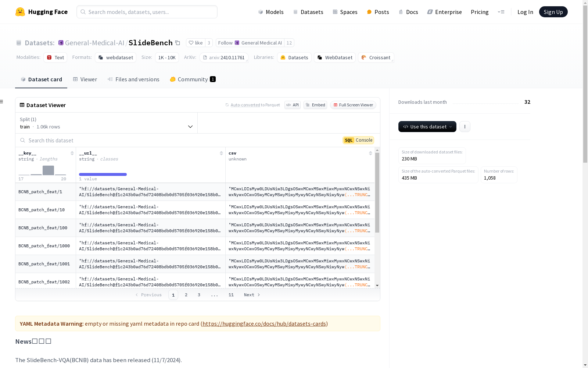Image resolution: width=588 pixels, height=368 pixels.
Task: Click the like count 3
Action: 209,43
